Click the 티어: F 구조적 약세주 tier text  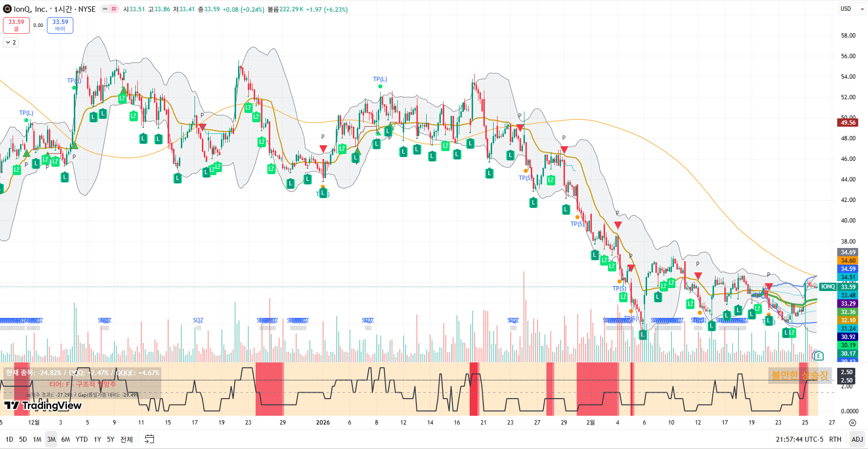(x=83, y=384)
